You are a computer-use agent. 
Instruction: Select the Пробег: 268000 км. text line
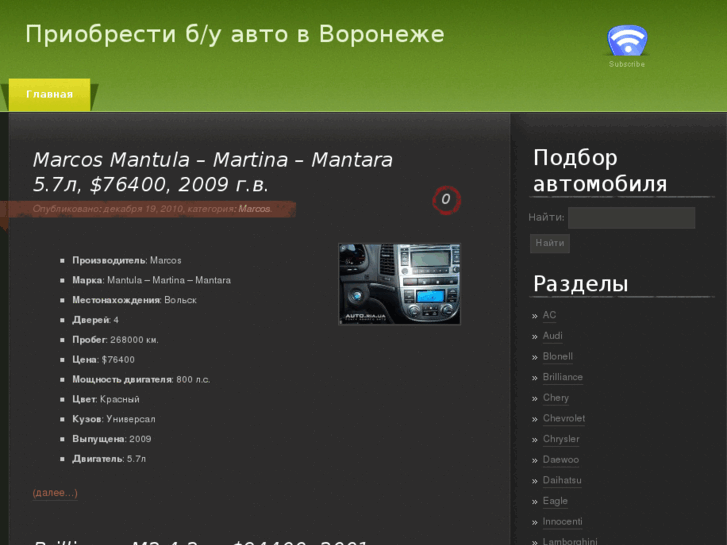click(115, 340)
